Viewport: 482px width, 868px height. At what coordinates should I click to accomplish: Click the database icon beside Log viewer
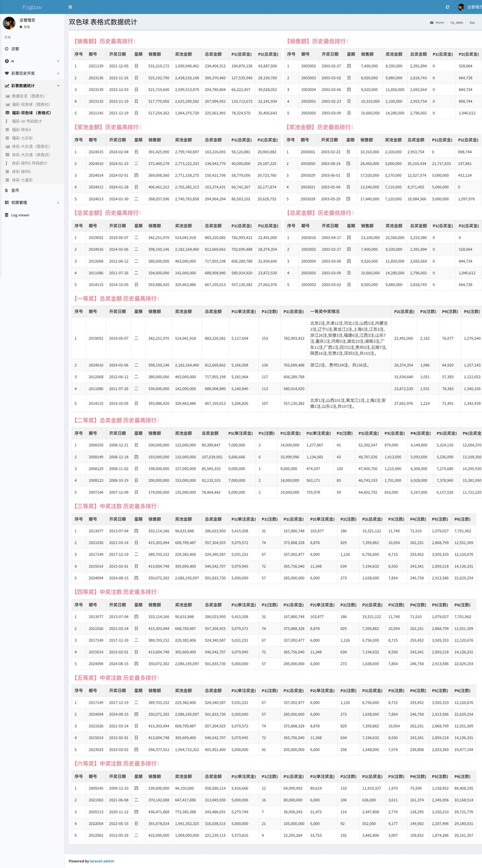(x=7, y=215)
